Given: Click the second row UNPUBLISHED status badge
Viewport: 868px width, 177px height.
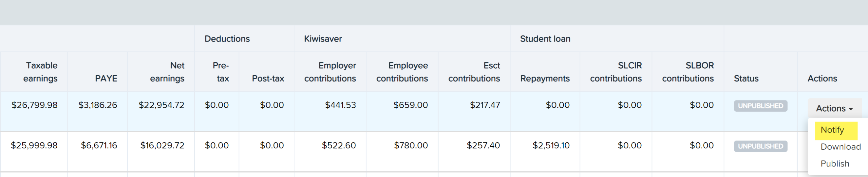Looking at the screenshot, I should (761, 146).
